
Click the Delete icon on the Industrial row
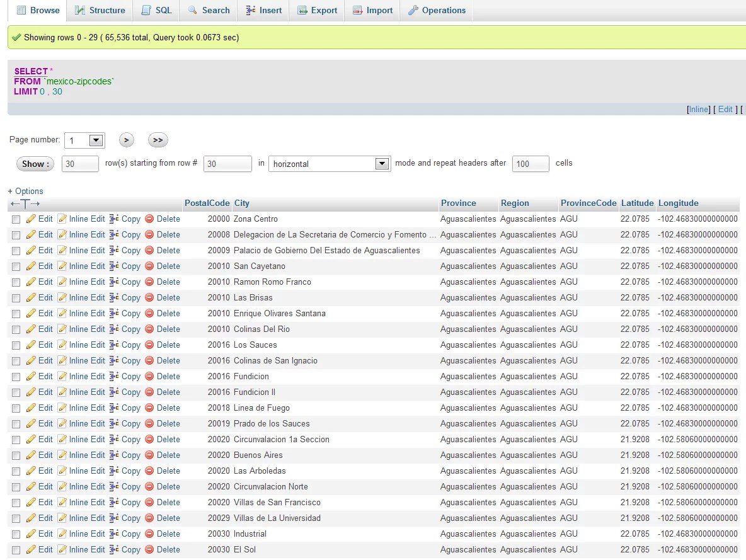coord(147,534)
